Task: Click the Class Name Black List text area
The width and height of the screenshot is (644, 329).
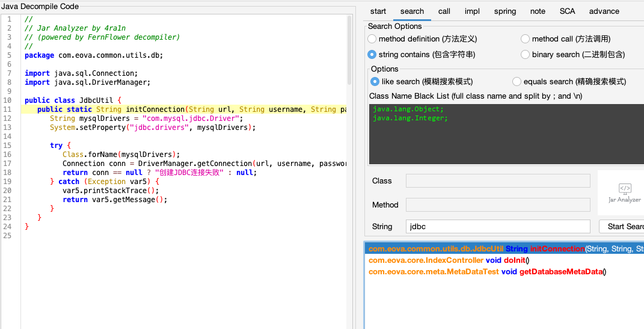Action: click(506, 134)
